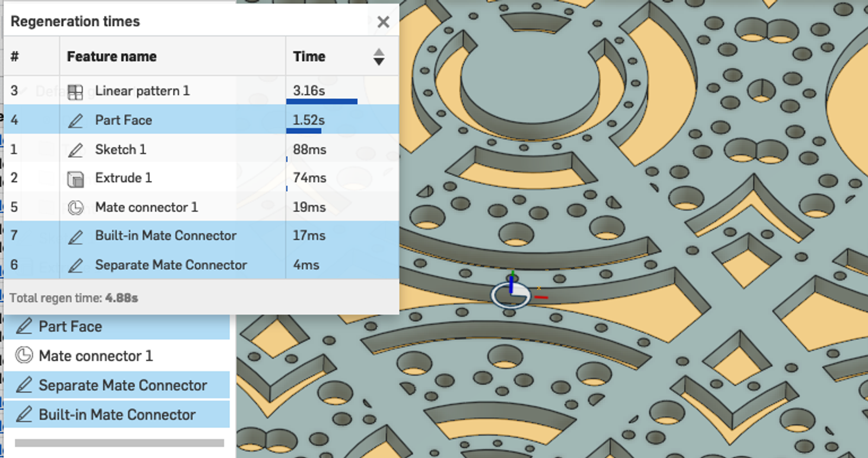Click the Separate Mate Connector pencil icon in table
Viewport: 868px width, 458px height.
coord(75,265)
